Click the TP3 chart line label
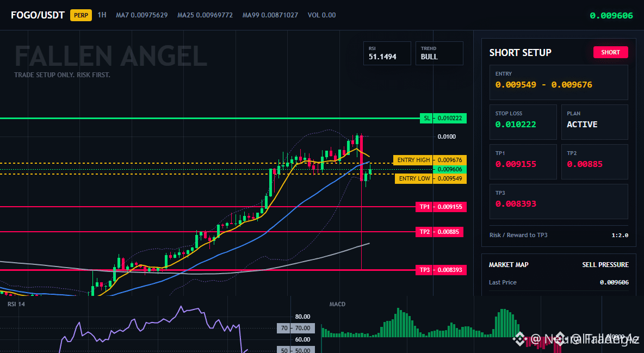The width and height of the screenshot is (644, 353). pyautogui.click(x=424, y=270)
